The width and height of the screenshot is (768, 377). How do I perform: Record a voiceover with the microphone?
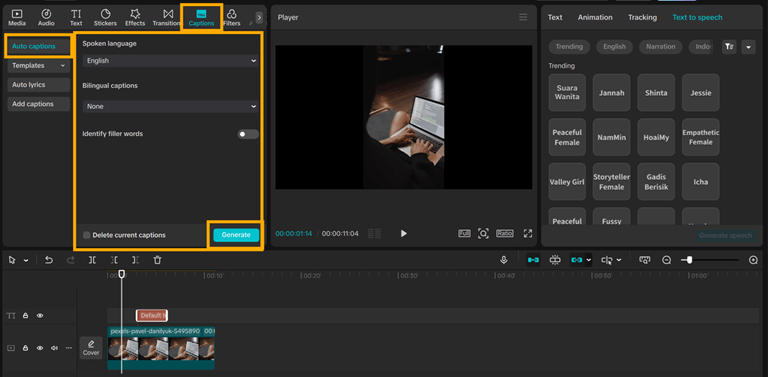point(504,260)
